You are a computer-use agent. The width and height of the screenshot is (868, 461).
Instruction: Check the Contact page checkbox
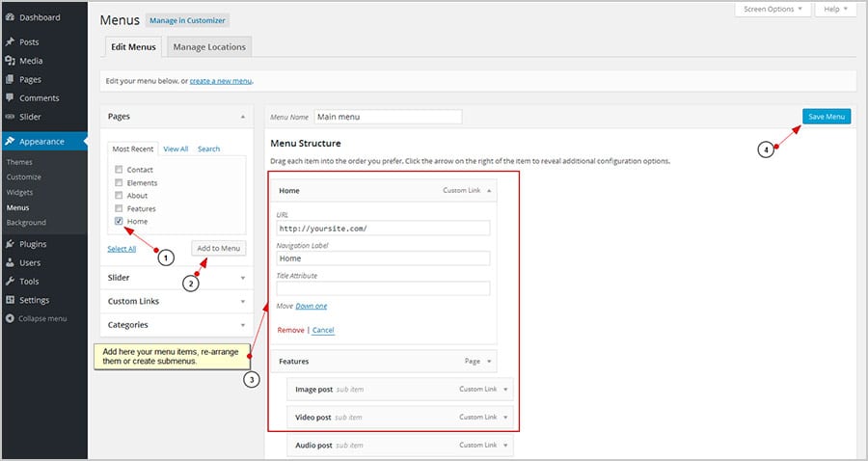(119, 170)
